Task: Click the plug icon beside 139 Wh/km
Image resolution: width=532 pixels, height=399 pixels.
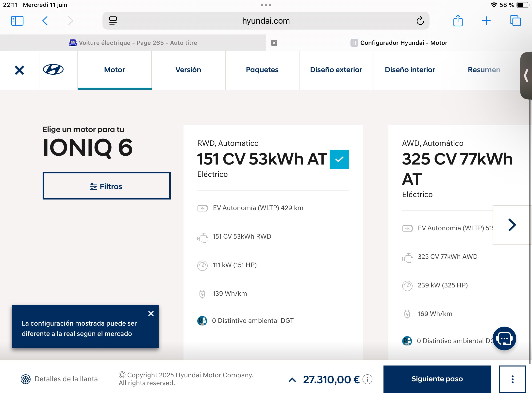Action: coord(202,294)
